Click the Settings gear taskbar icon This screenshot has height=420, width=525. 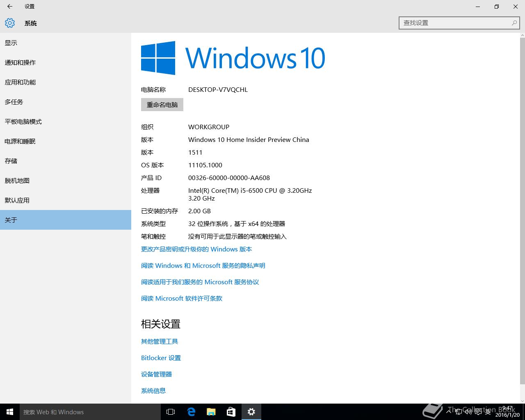pyautogui.click(x=251, y=412)
